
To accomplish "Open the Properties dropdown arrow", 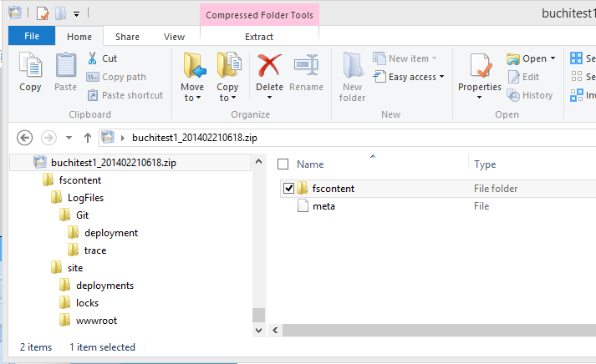I will [479, 98].
